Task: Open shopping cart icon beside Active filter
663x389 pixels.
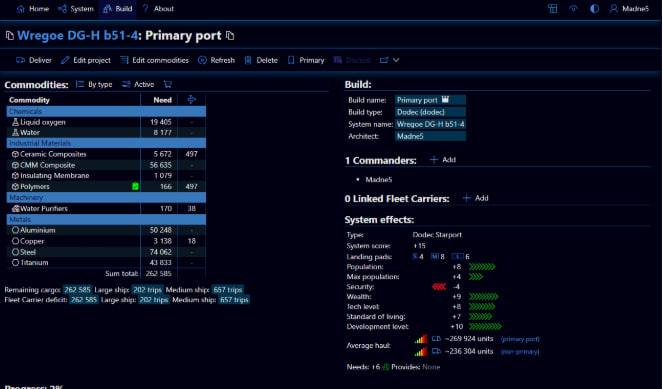Action: [x=167, y=85]
